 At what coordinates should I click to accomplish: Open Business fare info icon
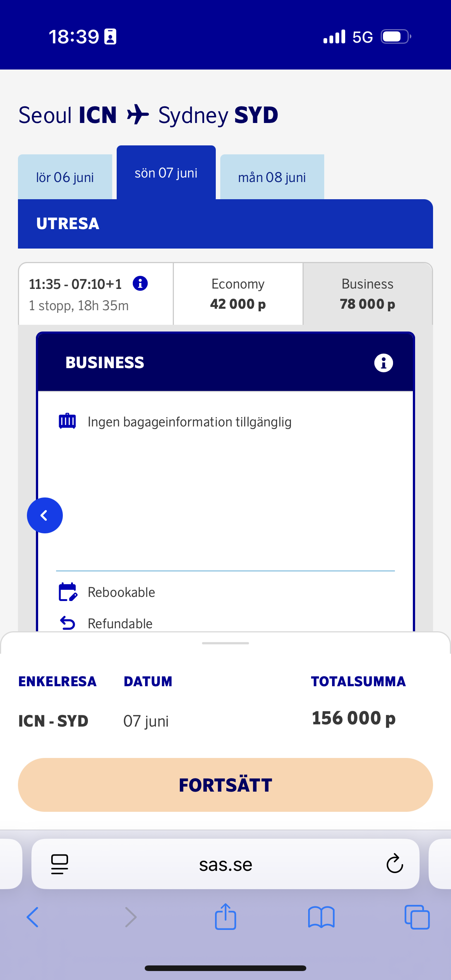(x=383, y=363)
